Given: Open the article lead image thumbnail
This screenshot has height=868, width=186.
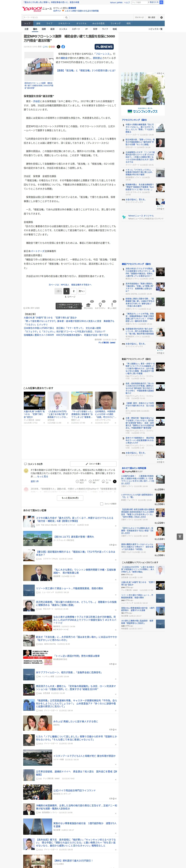Looking at the screenshot, I should point(39,66).
